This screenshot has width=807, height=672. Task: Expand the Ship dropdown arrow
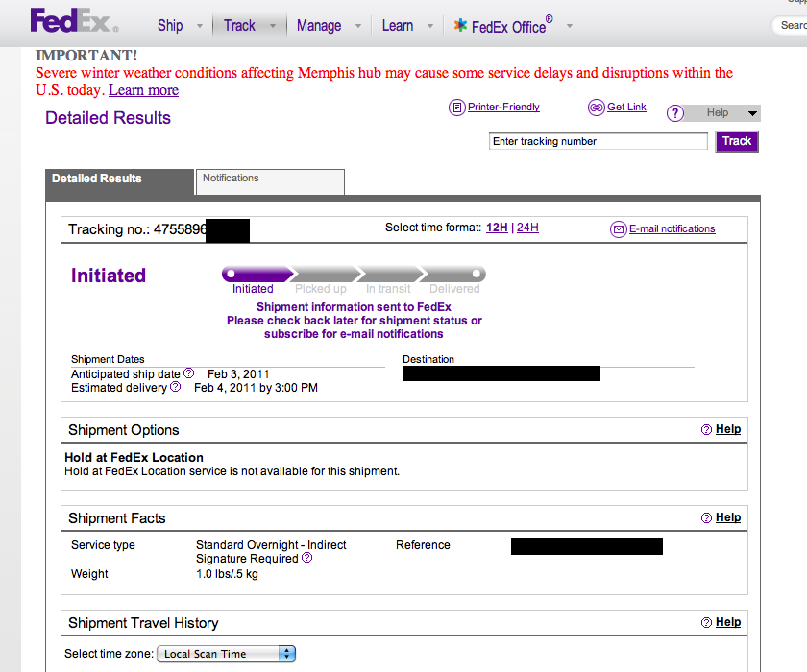point(200,26)
